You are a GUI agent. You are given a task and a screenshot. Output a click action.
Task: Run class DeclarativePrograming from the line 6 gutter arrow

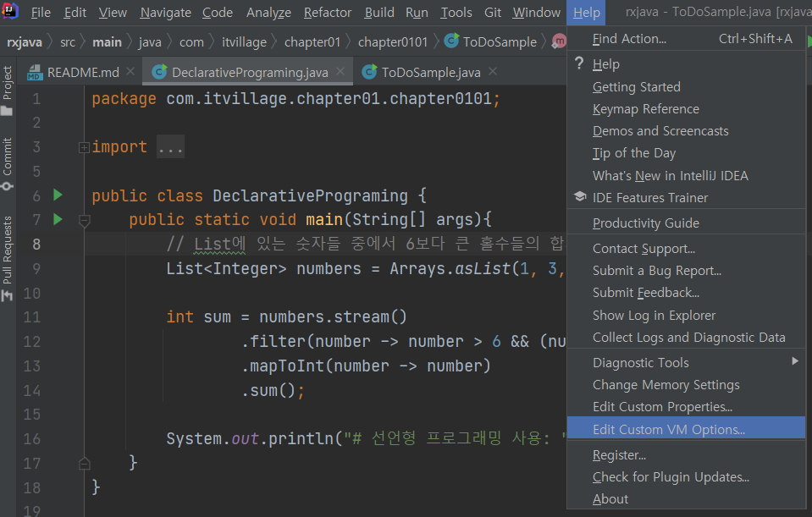pos(58,195)
